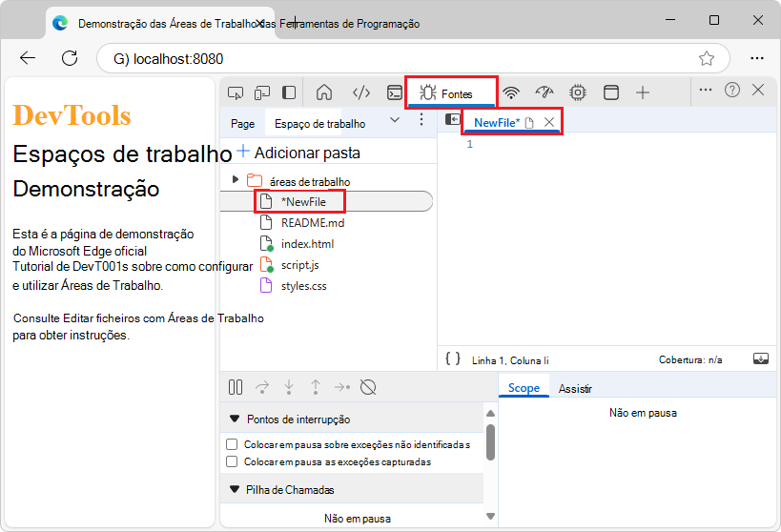The image size is (781, 532).
Task: Open the Performance tool gauge icon
Action: click(x=544, y=92)
